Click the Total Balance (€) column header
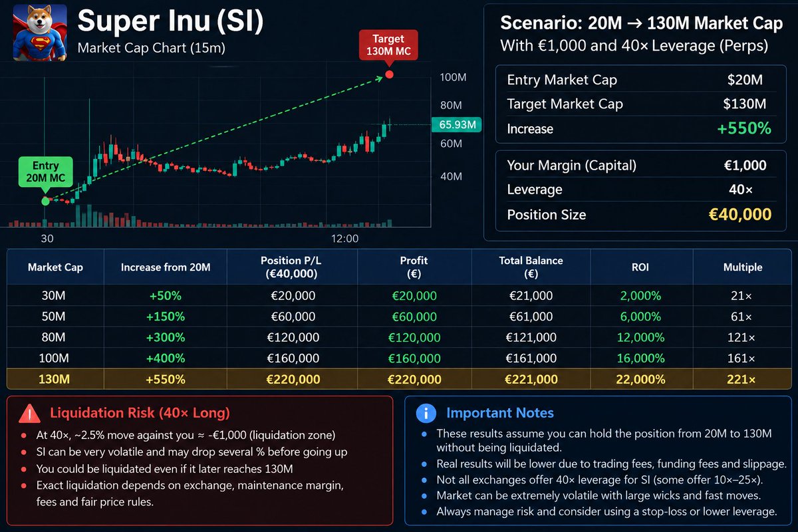 (x=531, y=267)
